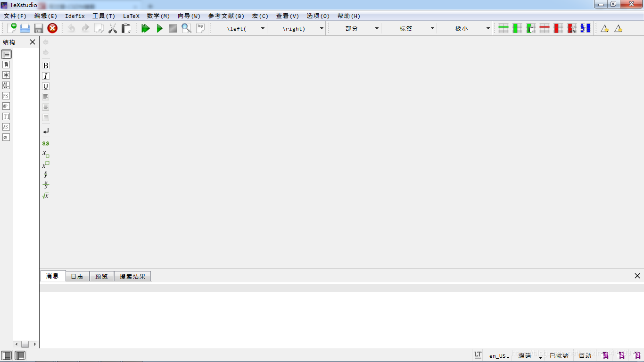Show the structure view in side panel

[6, 54]
